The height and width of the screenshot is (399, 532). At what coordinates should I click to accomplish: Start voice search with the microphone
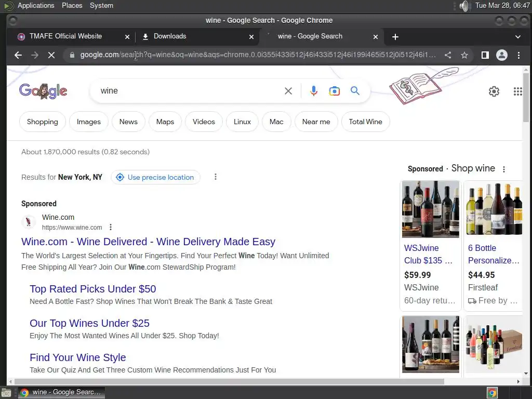pyautogui.click(x=314, y=91)
